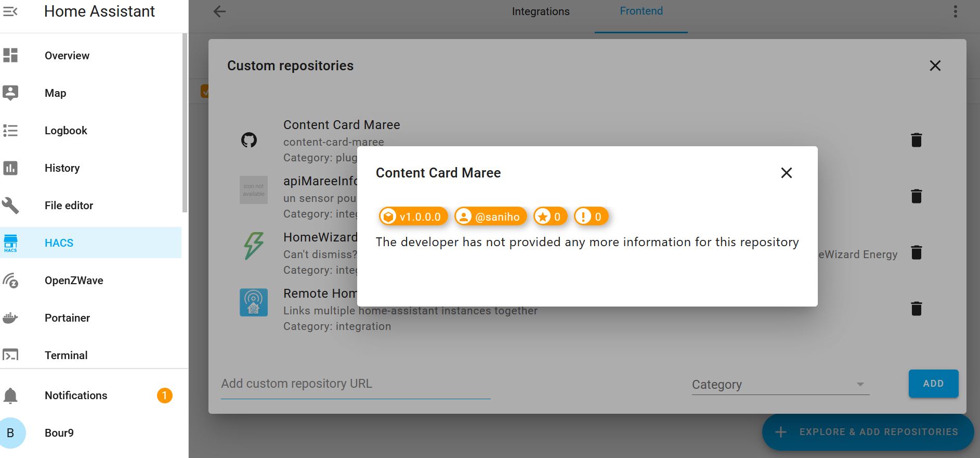Click the @saniho author chip
The height and width of the screenshot is (458, 980).
[x=490, y=217]
